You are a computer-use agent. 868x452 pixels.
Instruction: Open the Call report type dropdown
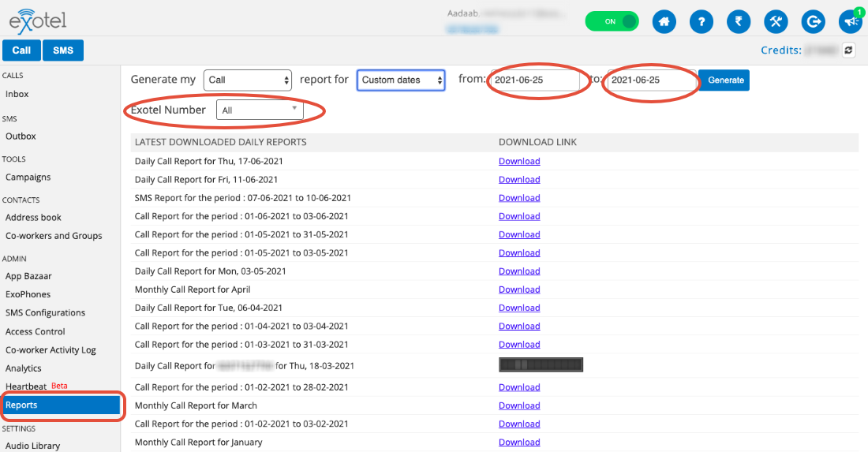coord(248,80)
